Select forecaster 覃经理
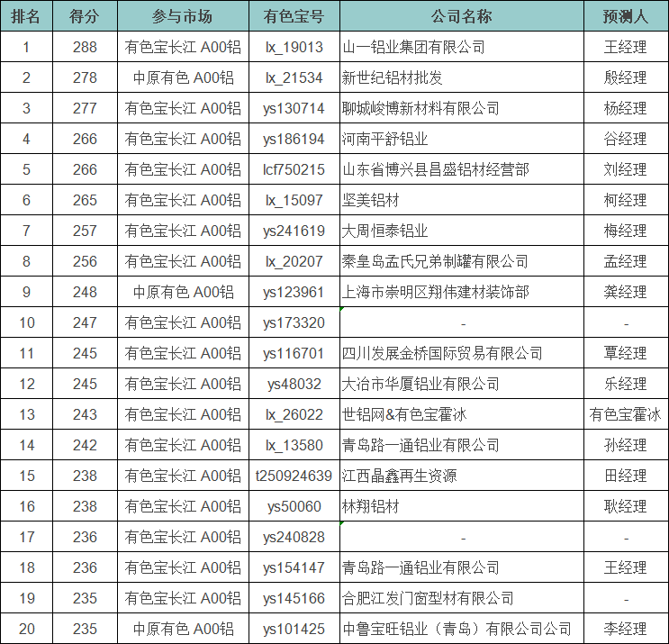The image size is (669, 644). tap(626, 353)
